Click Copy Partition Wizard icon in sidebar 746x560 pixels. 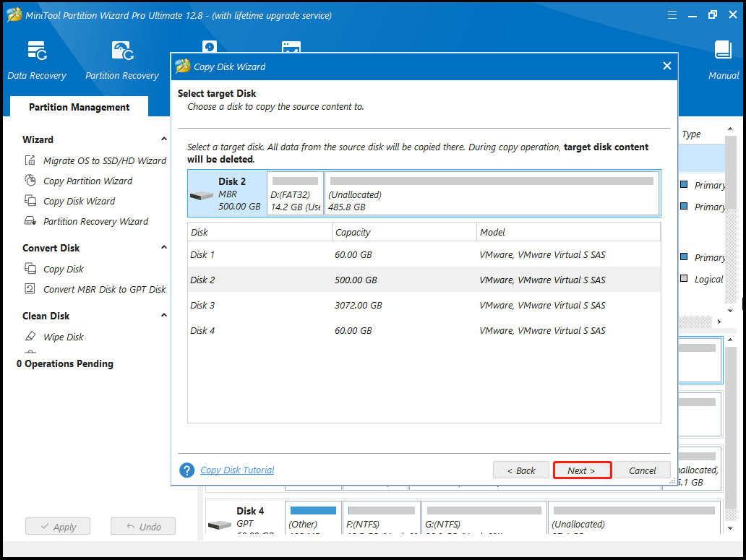(30, 181)
